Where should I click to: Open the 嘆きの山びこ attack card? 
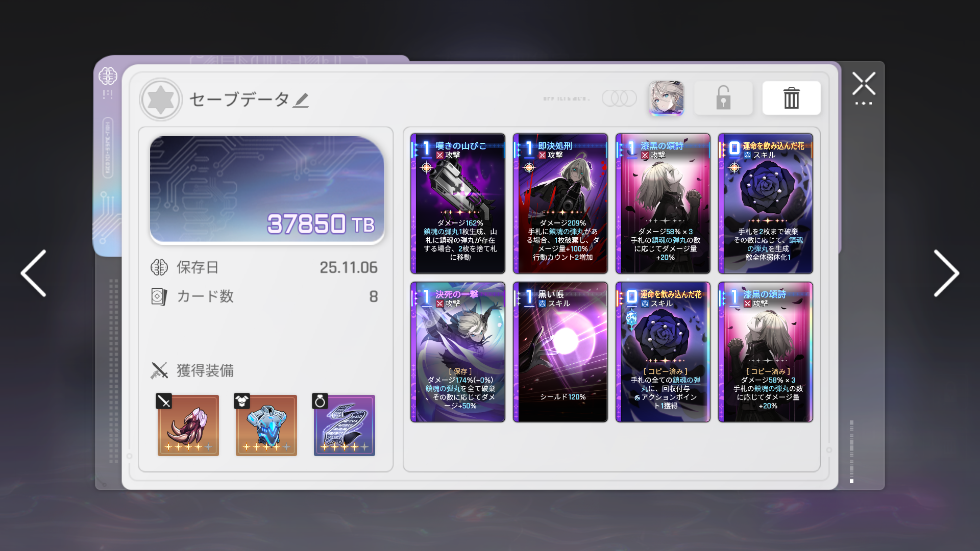[x=458, y=204]
